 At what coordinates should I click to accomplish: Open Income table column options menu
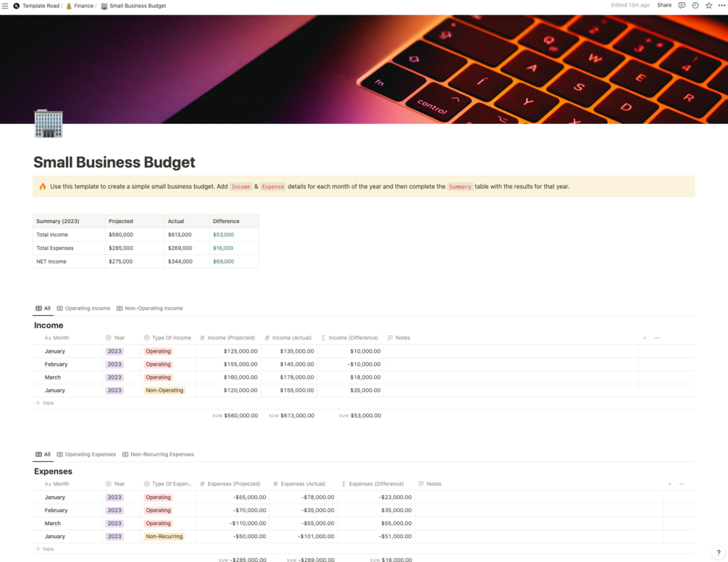point(657,337)
